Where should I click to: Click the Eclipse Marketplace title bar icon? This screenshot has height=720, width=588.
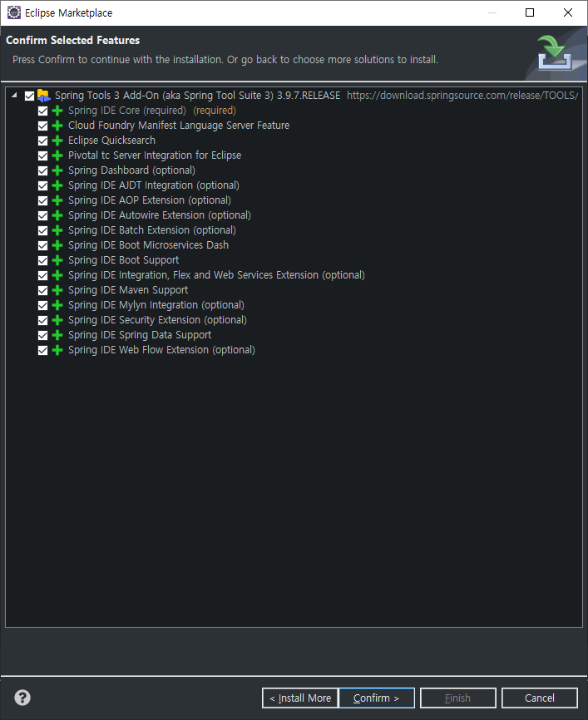[14, 12]
